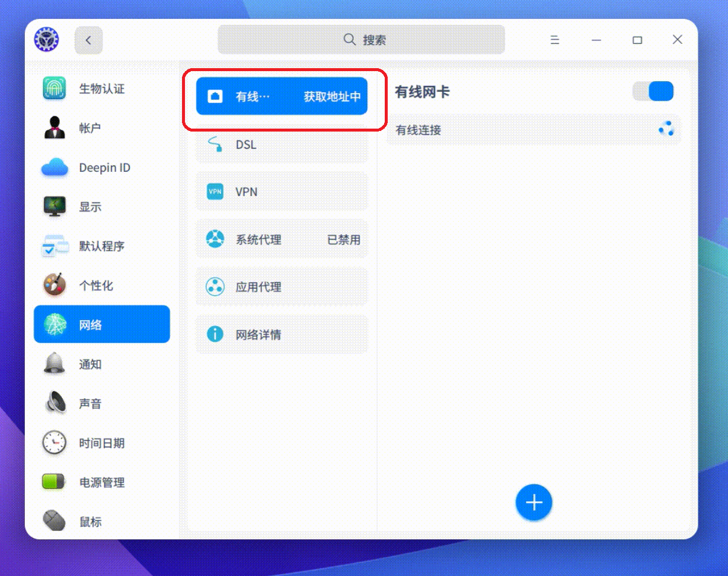Viewport: 728px width, 576px height.
Task: Open 网络详情 section
Action: coord(282,334)
